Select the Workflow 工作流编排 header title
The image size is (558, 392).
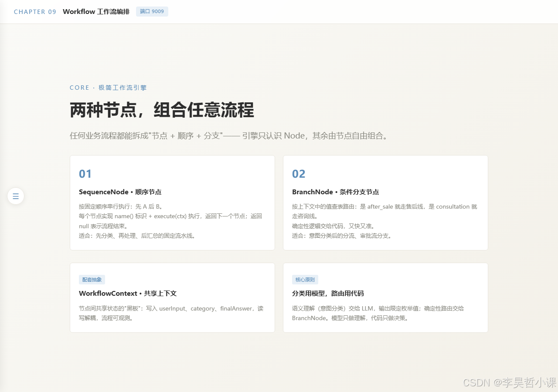click(x=96, y=12)
